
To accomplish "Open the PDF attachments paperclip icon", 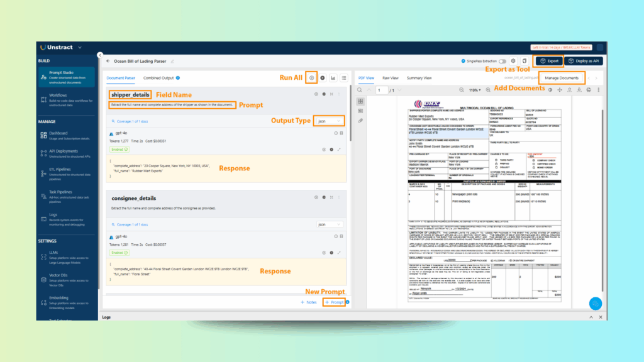I will pos(360,119).
